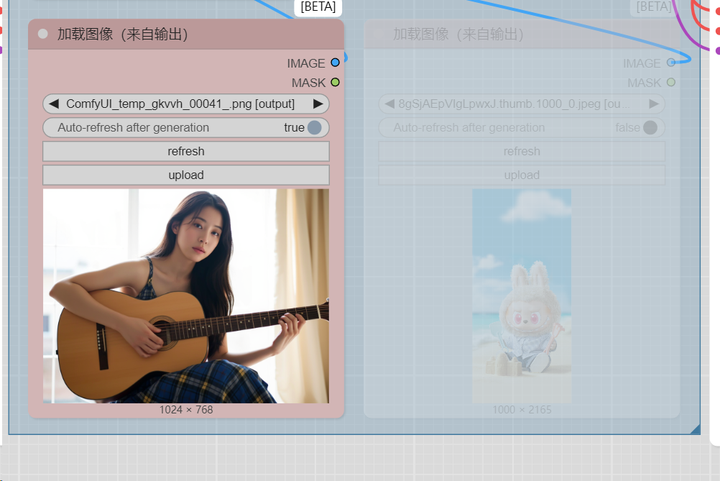Disable Auto-refresh after generation set to true
The height and width of the screenshot is (481, 720).
coord(314,128)
